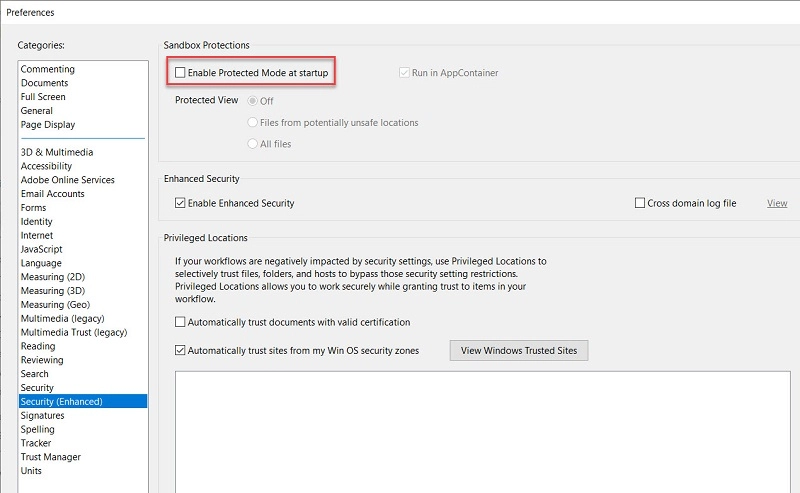Viewport: 800px width, 493px height.
Task: Enable Protected Mode at startup checkbox
Action: 180,73
